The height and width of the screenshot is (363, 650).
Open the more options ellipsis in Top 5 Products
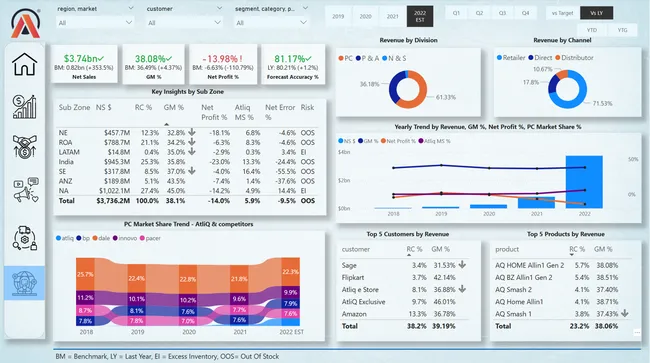pos(637,332)
